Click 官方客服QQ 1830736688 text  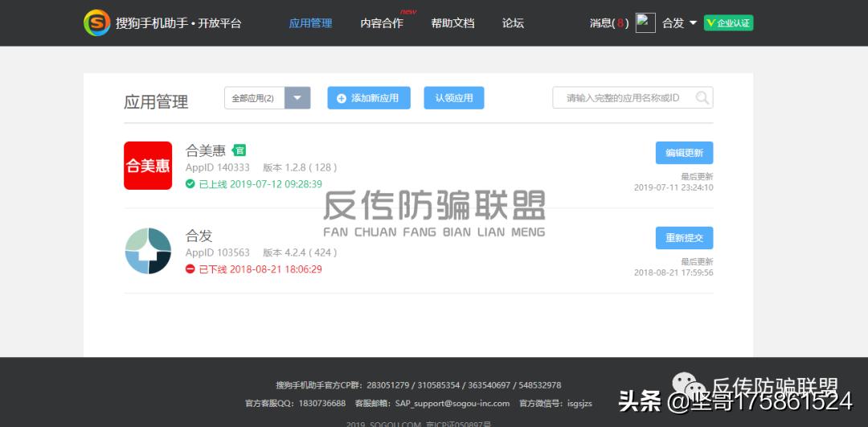tap(295, 403)
